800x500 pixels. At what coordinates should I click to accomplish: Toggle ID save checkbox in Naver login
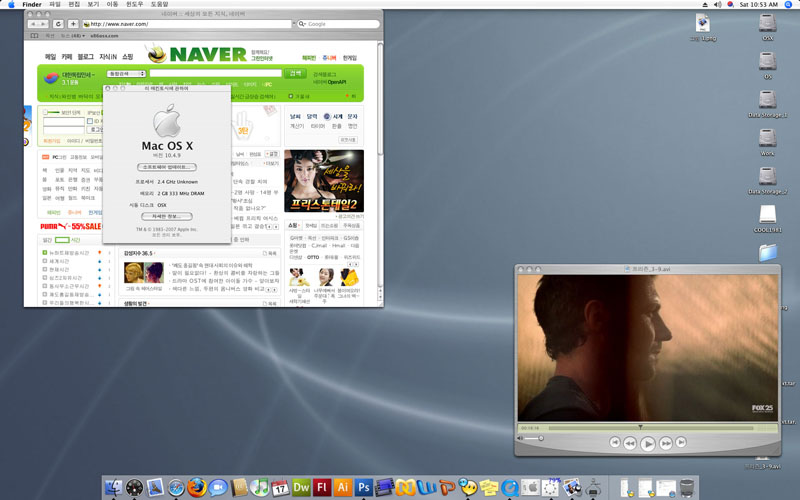point(90,121)
